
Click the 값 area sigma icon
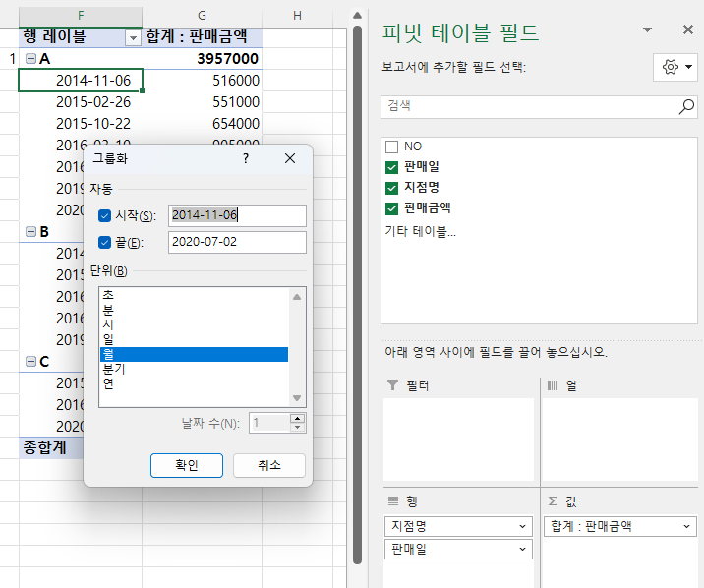coord(554,500)
